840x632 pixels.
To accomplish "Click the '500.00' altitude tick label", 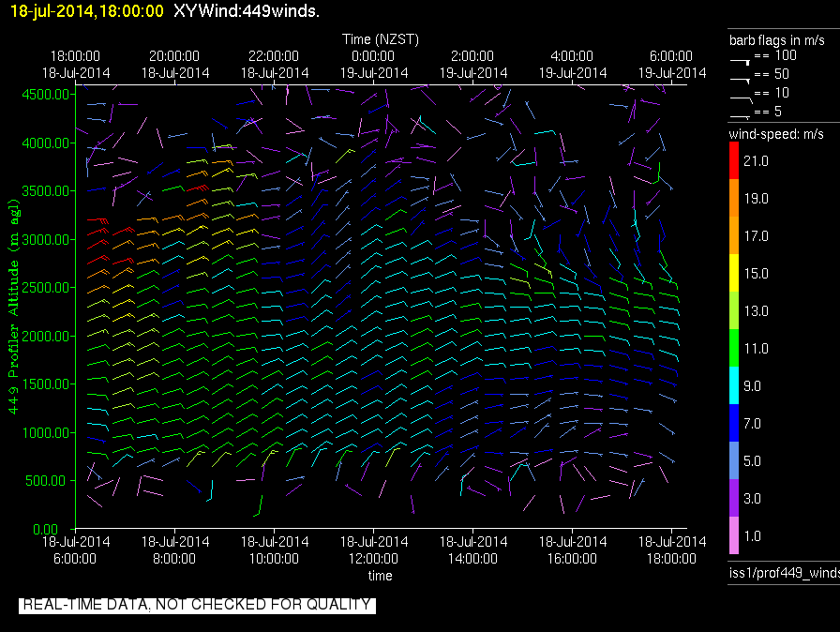I will coord(48,481).
